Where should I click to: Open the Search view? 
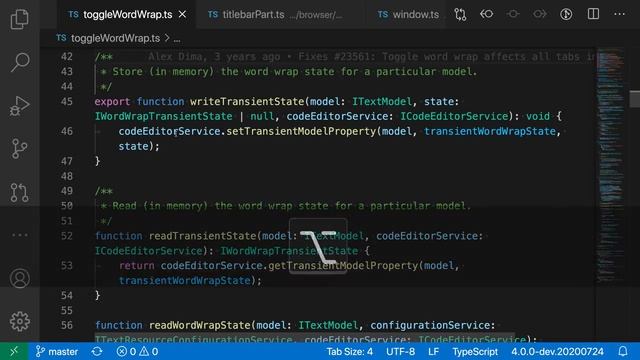20,62
